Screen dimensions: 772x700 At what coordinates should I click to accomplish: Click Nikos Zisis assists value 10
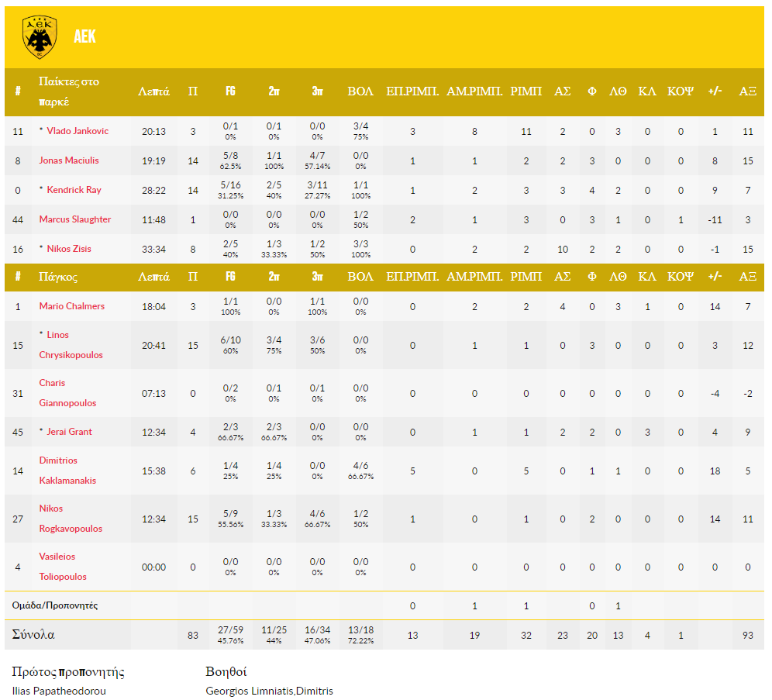pos(562,250)
